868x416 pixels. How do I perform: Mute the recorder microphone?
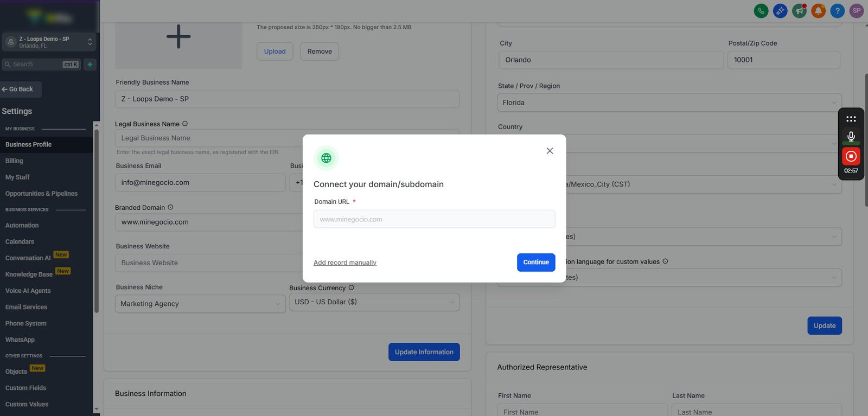851,137
